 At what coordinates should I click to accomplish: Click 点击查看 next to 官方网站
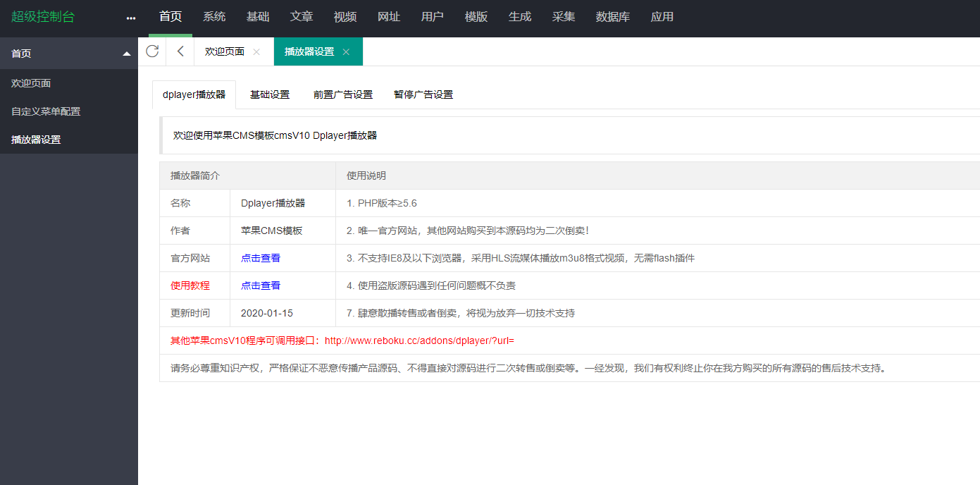coord(260,258)
